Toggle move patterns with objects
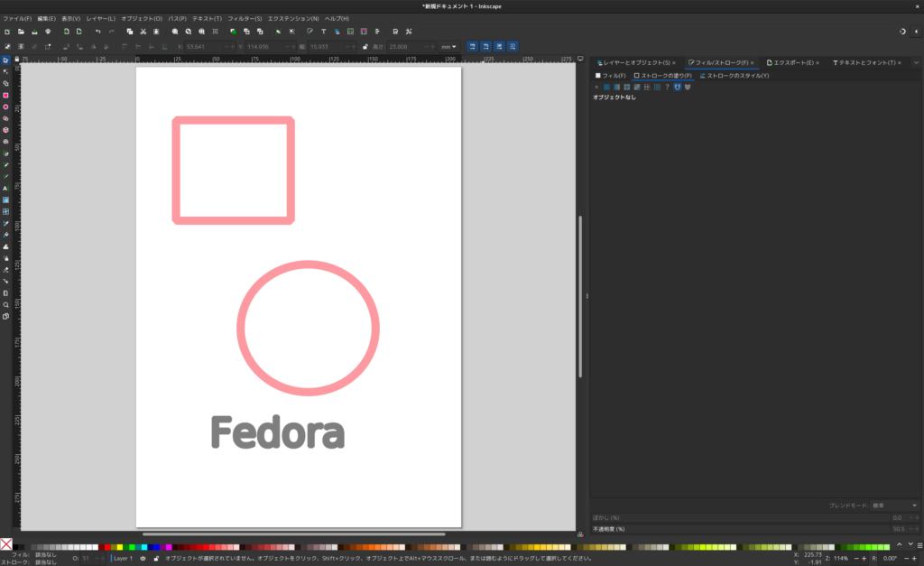924x566 pixels. coord(513,47)
